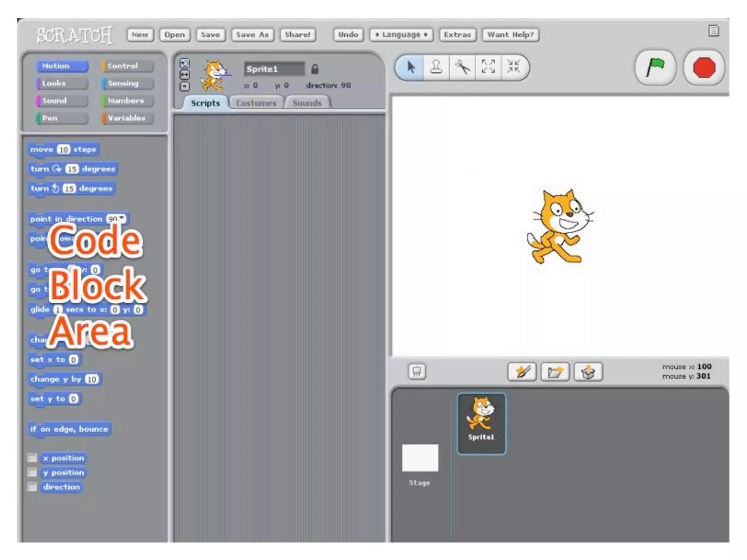Image resolution: width=747 pixels, height=560 pixels.
Task: Choose new sprite from file button
Action: [x=555, y=372]
